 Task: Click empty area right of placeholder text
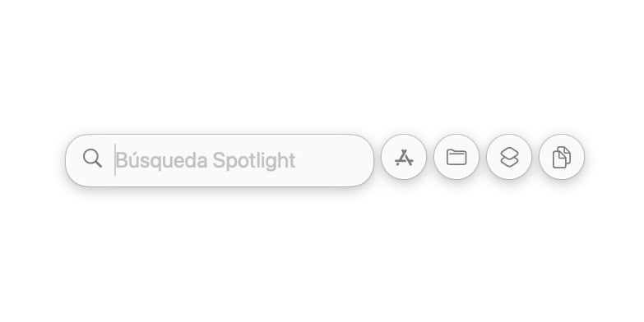(331, 160)
